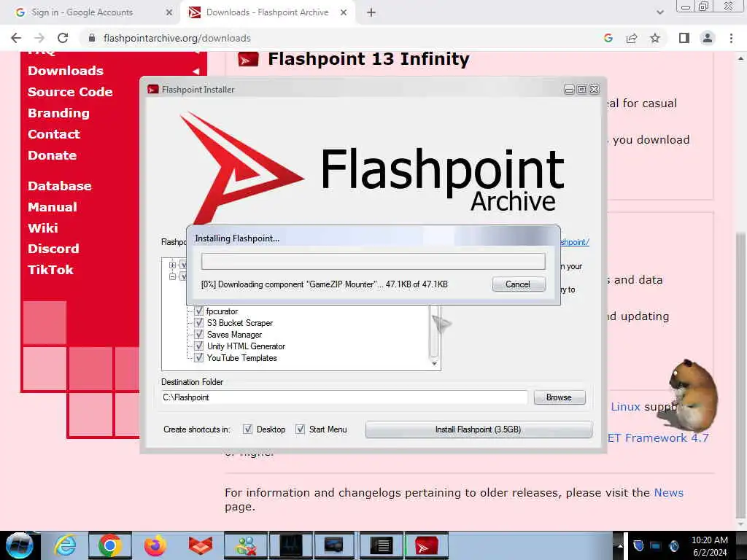Click Flashpoint Installer title bar icon
Viewport: 747px width, 560px height.
point(153,89)
